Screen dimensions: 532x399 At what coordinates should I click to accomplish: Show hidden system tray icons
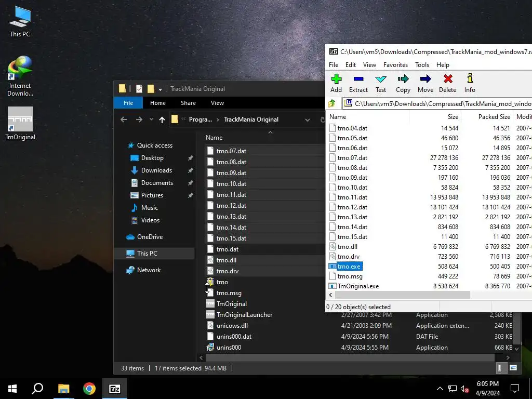point(440,389)
